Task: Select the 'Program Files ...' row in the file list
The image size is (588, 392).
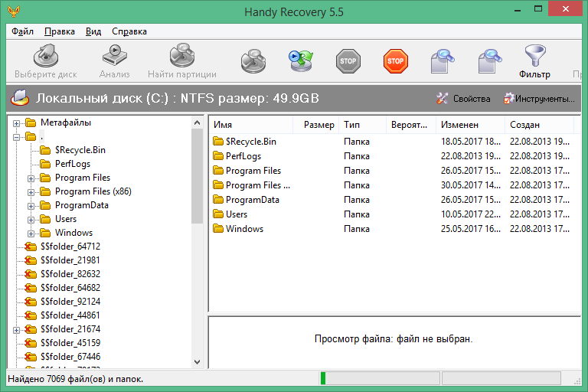Action: (391, 185)
